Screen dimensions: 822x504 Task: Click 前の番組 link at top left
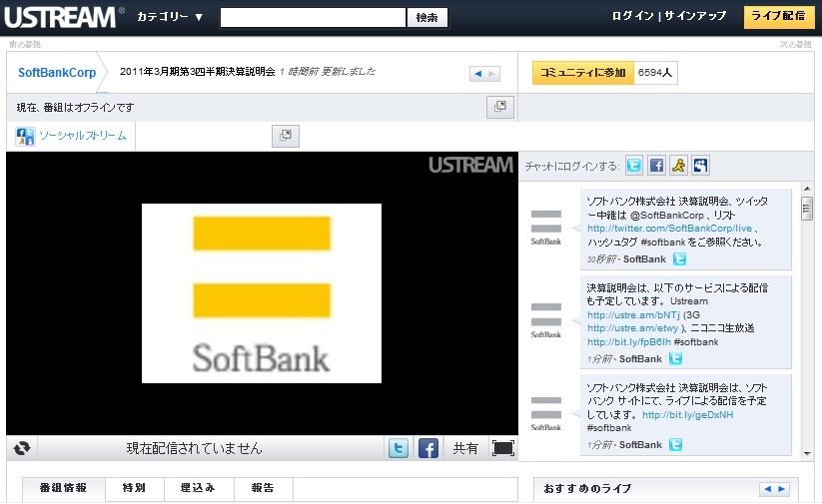(25, 45)
